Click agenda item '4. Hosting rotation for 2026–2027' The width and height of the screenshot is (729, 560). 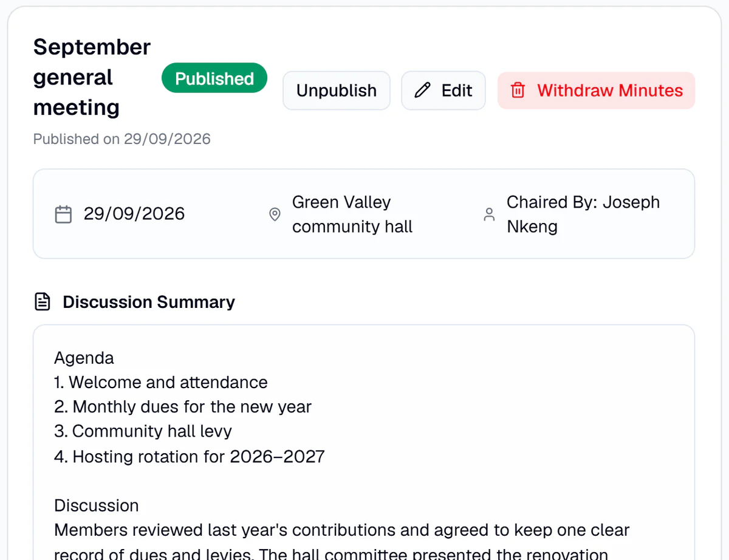click(190, 457)
